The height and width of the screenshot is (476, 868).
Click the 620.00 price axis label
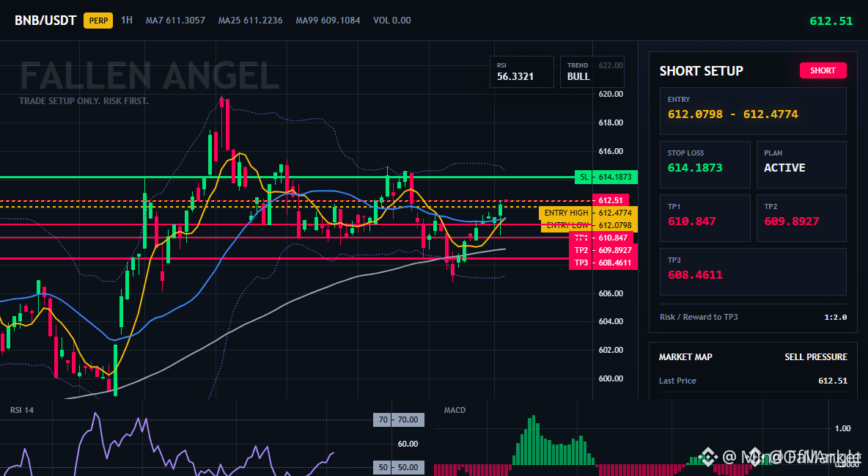tap(611, 94)
